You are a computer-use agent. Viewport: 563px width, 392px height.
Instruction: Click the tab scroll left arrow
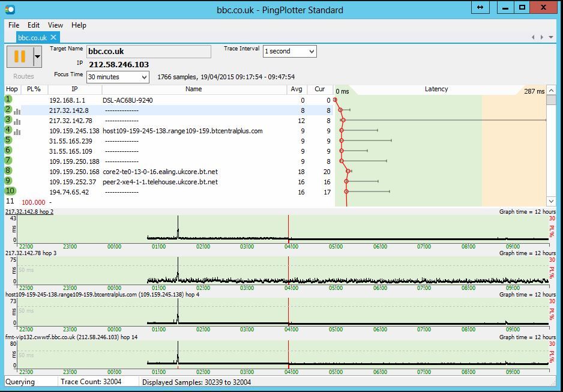tap(533, 37)
